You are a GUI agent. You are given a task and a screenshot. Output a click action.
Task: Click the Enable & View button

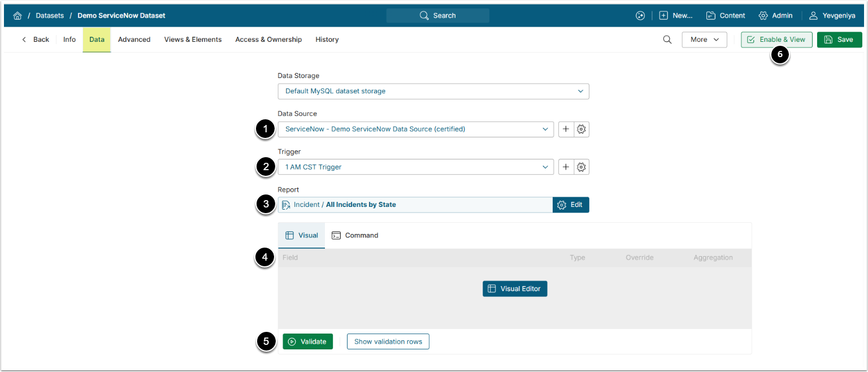click(x=776, y=40)
